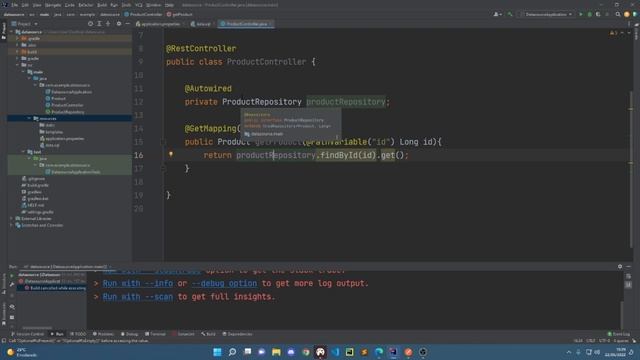Viewport: 640px width, 360px height.
Task: Switch to application.properties editor tab
Action: (159, 24)
